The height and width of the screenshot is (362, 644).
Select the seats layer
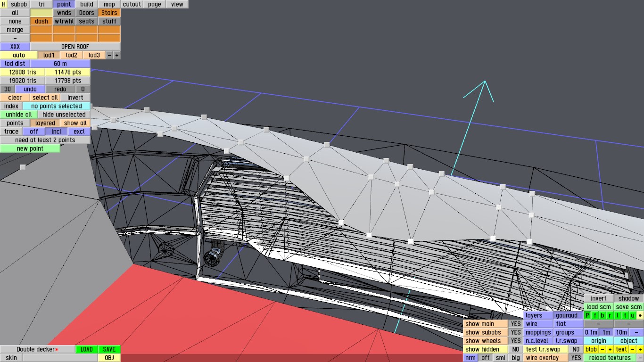coord(87,21)
